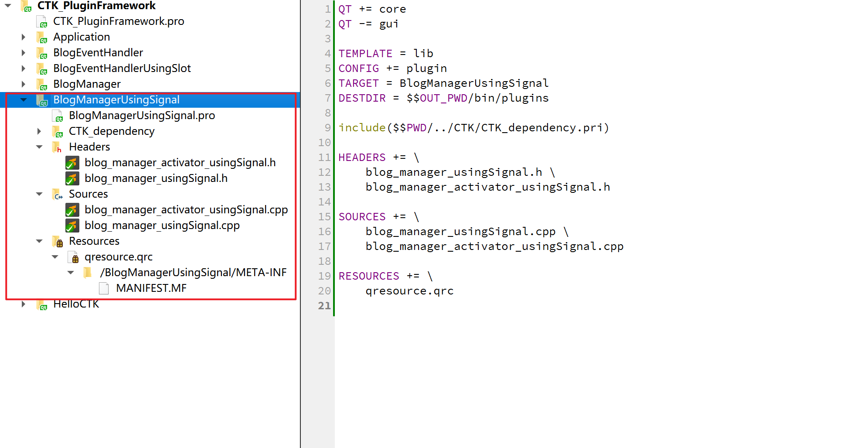The width and height of the screenshot is (868, 448).
Task: Click the BlogManagerUsingSignal.pro file icon
Action: 58,116
